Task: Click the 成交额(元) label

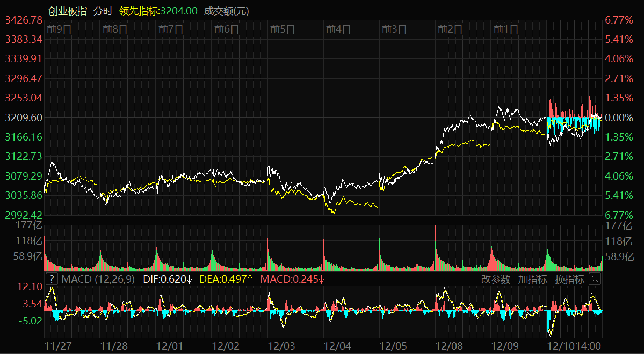Action: point(226,11)
